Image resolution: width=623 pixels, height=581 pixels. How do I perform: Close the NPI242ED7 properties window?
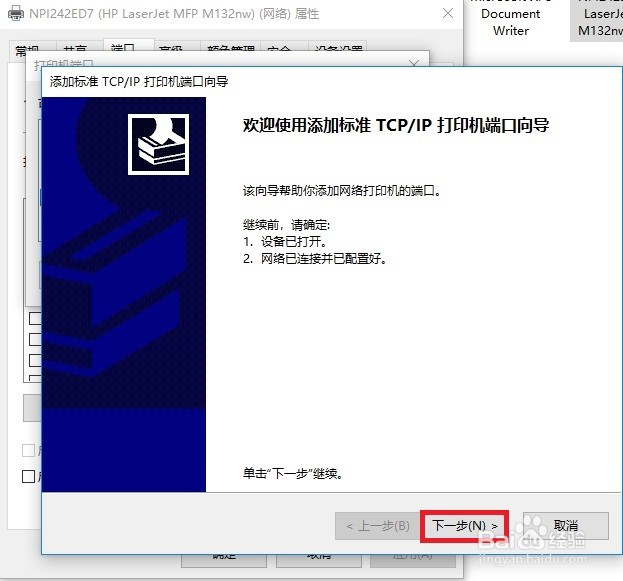[448, 14]
